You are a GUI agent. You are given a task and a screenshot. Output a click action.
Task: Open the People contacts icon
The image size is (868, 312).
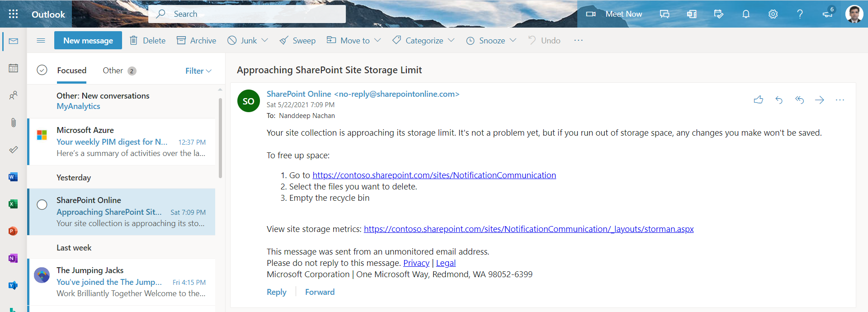click(14, 95)
